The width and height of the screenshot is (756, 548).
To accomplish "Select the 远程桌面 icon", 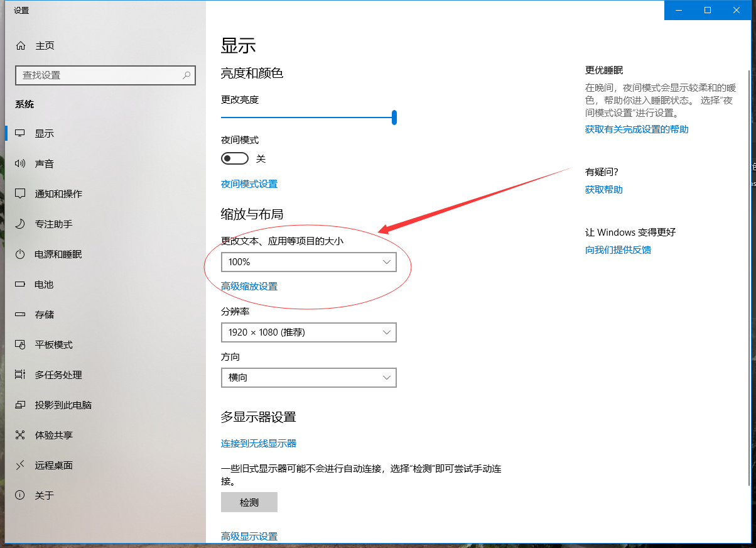I will click(20, 466).
